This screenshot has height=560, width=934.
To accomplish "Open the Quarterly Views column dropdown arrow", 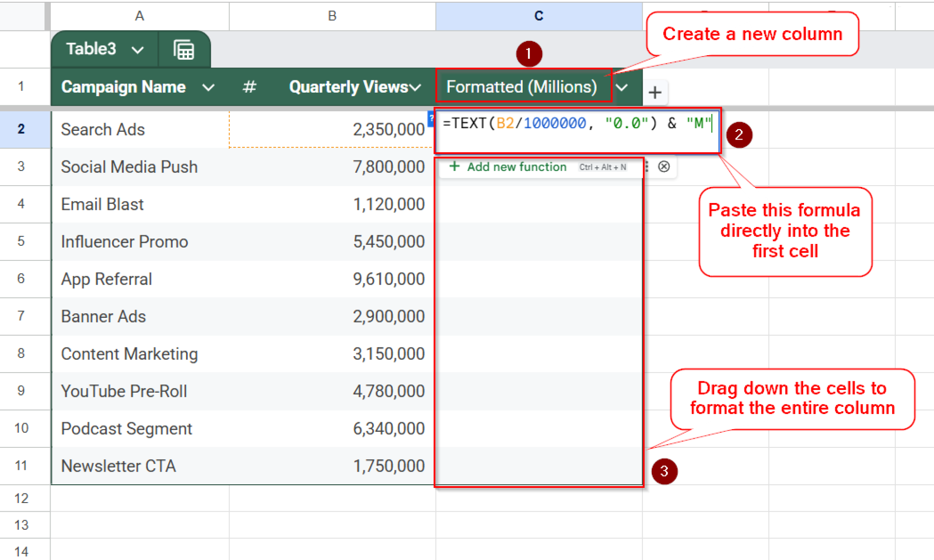I will 415,87.
